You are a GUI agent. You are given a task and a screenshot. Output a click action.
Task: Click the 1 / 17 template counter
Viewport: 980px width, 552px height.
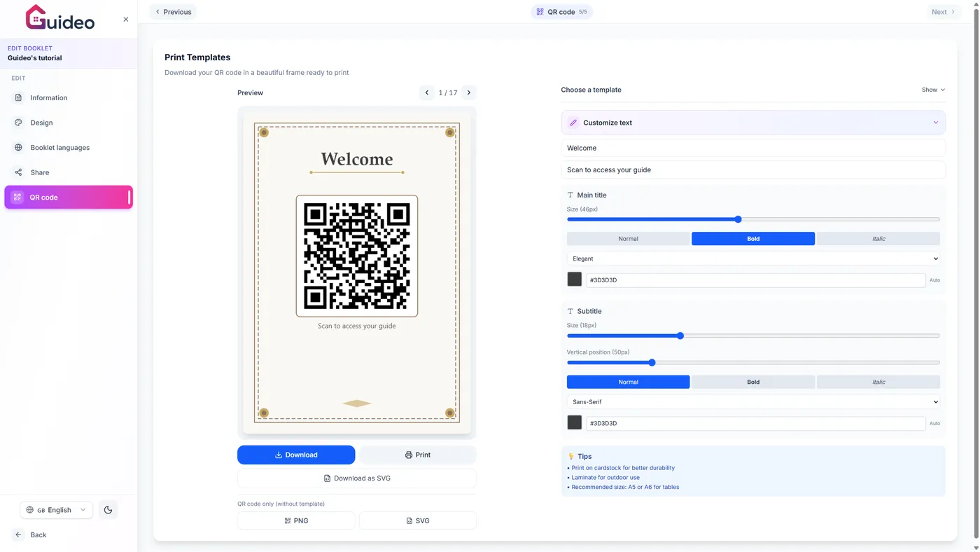point(448,92)
